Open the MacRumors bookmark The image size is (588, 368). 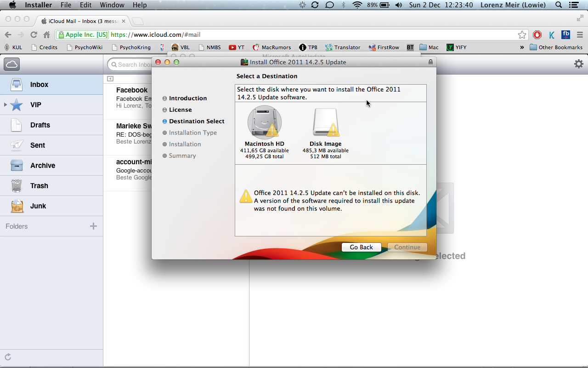pos(271,47)
